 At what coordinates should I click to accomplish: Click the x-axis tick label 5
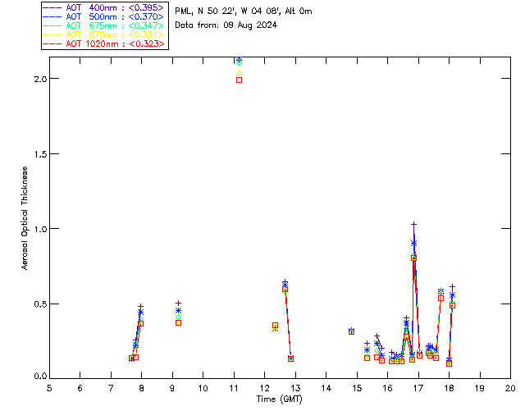(49, 389)
